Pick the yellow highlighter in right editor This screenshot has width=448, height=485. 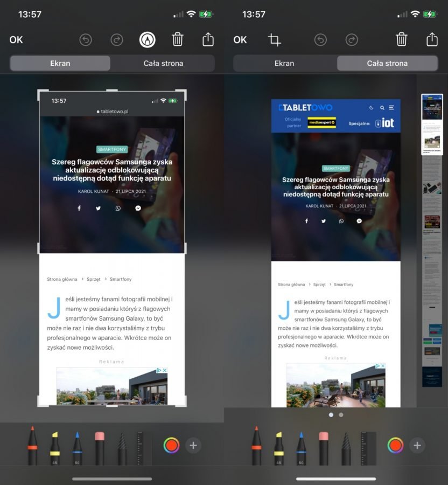[279, 448]
